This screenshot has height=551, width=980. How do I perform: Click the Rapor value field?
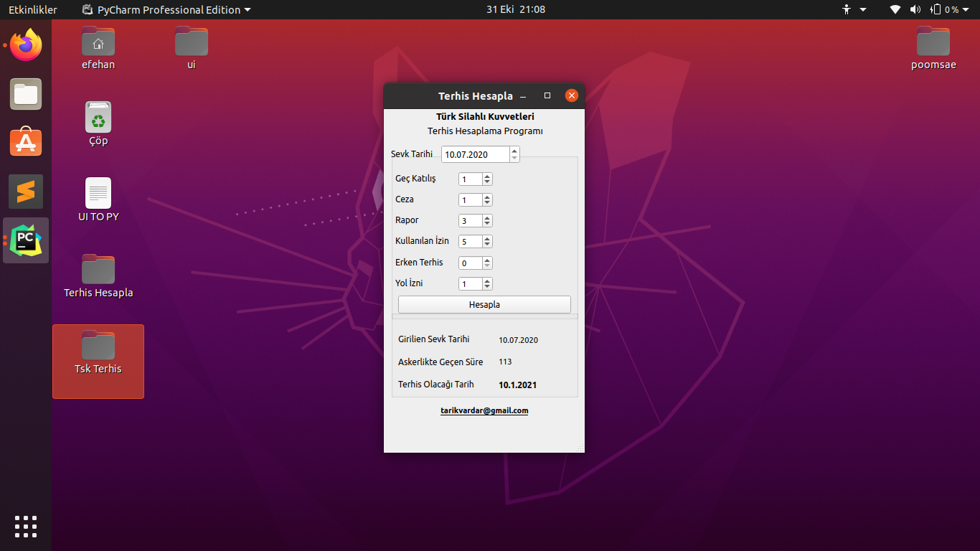tap(470, 221)
